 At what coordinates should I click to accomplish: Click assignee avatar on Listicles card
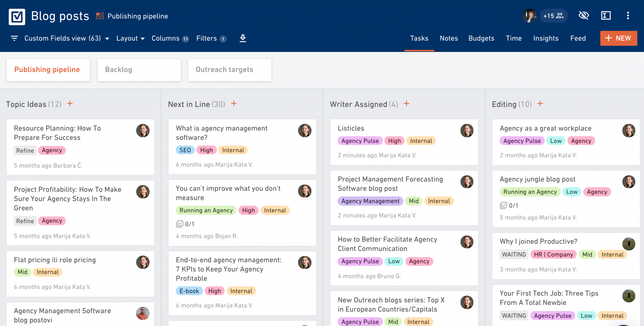[467, 131]
